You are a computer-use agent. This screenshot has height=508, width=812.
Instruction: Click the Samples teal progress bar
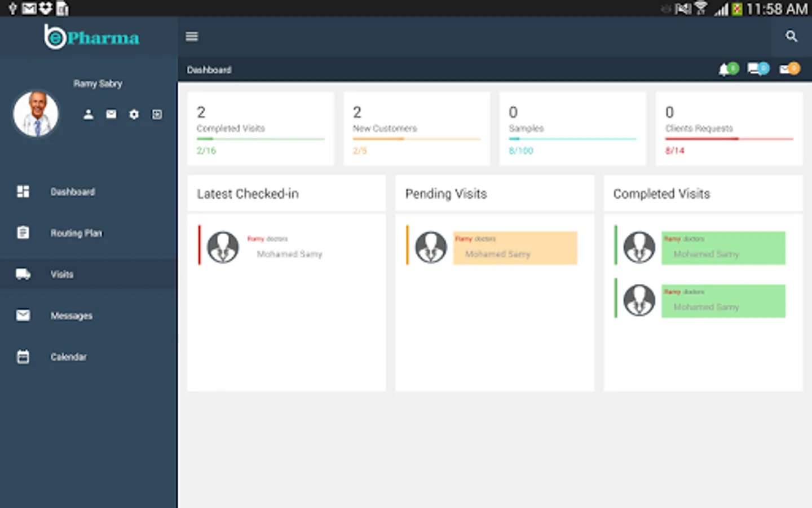(x=573, y=139)
